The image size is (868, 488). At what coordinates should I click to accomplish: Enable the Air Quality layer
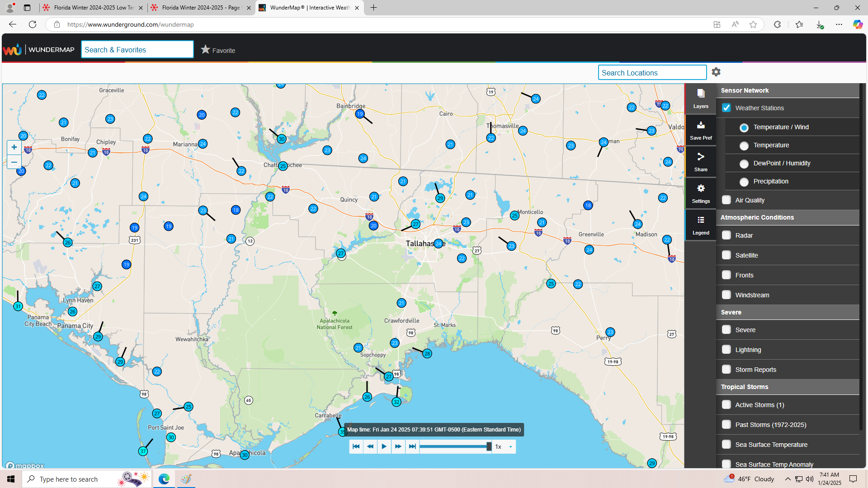pos(726,200)
